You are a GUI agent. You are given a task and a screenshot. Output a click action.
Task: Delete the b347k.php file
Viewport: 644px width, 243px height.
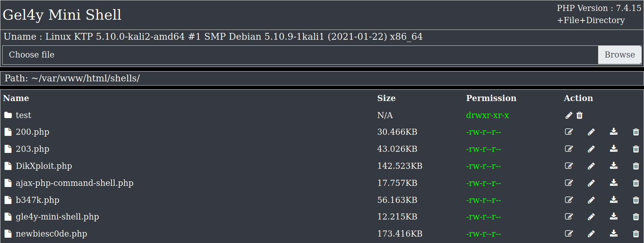coord(636,200)
